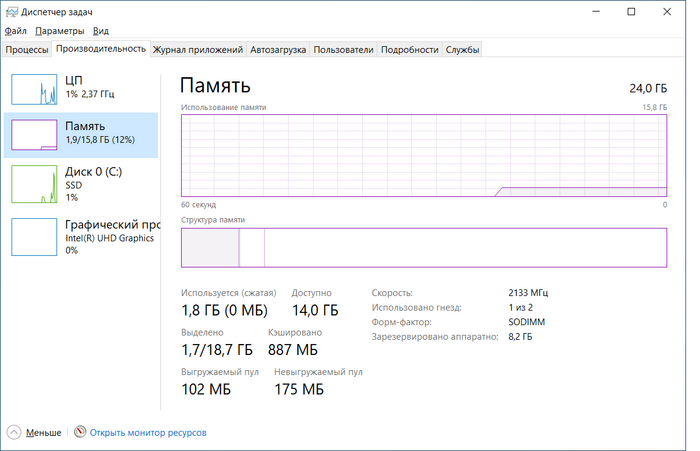Collapse details with the Меньше arrow icon

pyautogui.click(x=13, y=433)
